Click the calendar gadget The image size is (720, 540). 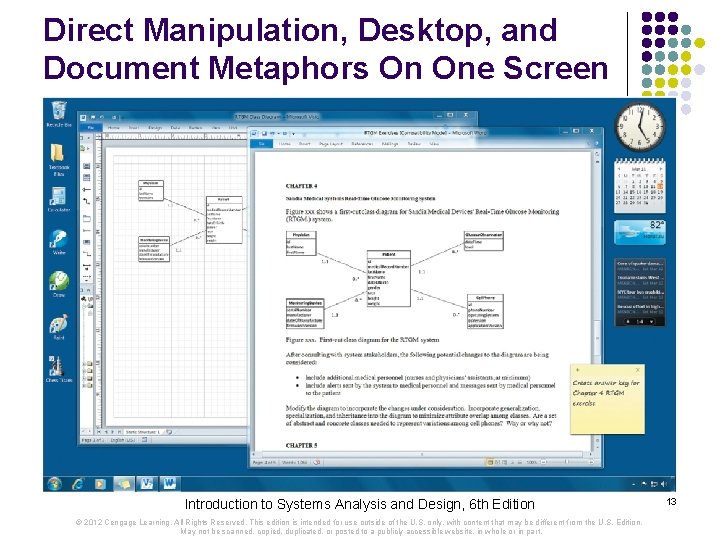coord(640,186)
